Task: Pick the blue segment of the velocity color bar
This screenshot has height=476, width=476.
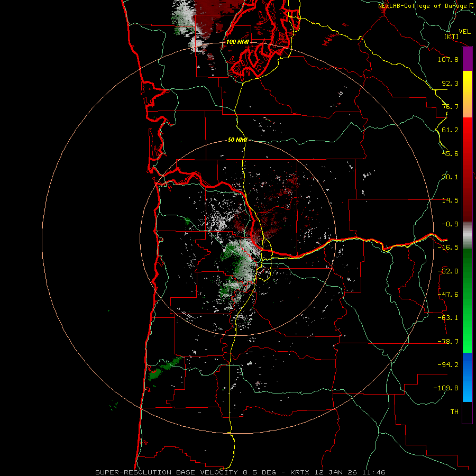Action: (467, 377)
